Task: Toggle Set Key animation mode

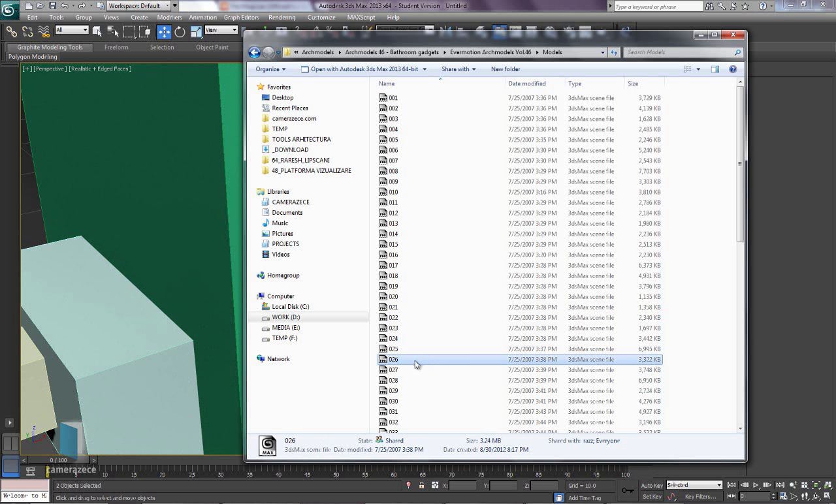Action: click(x=652, y=497)
